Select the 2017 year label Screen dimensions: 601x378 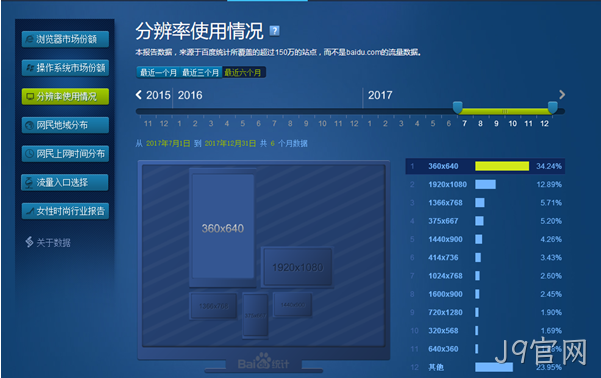380,95
